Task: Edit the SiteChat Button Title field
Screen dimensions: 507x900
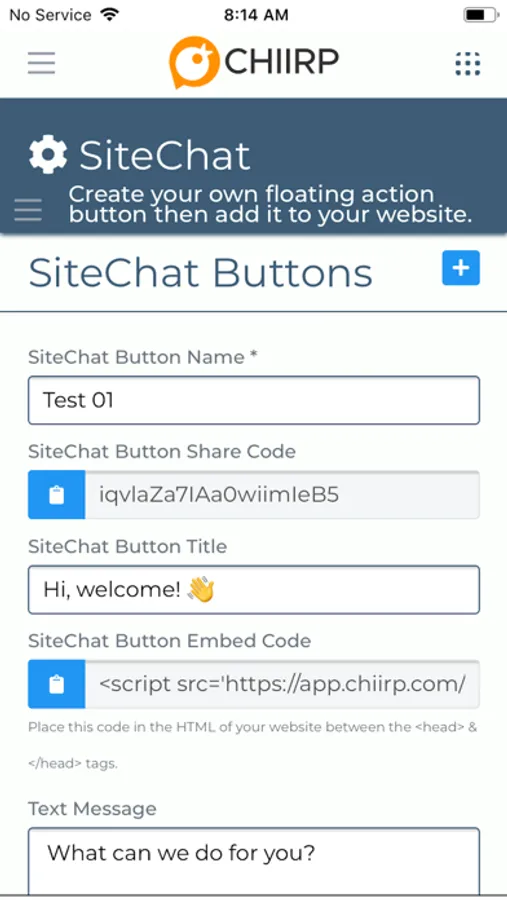Action: (254, 589)
